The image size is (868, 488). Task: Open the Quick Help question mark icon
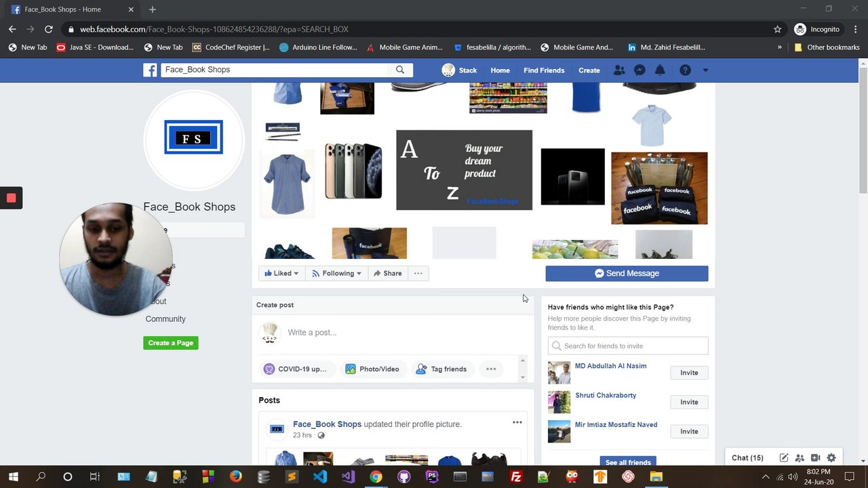click(685, 70)
